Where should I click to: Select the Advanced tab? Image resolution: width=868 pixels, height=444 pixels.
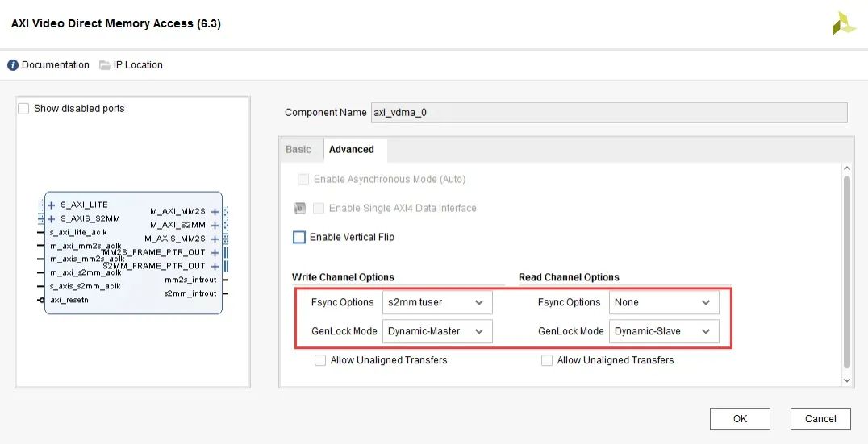(x=352, y=150)
